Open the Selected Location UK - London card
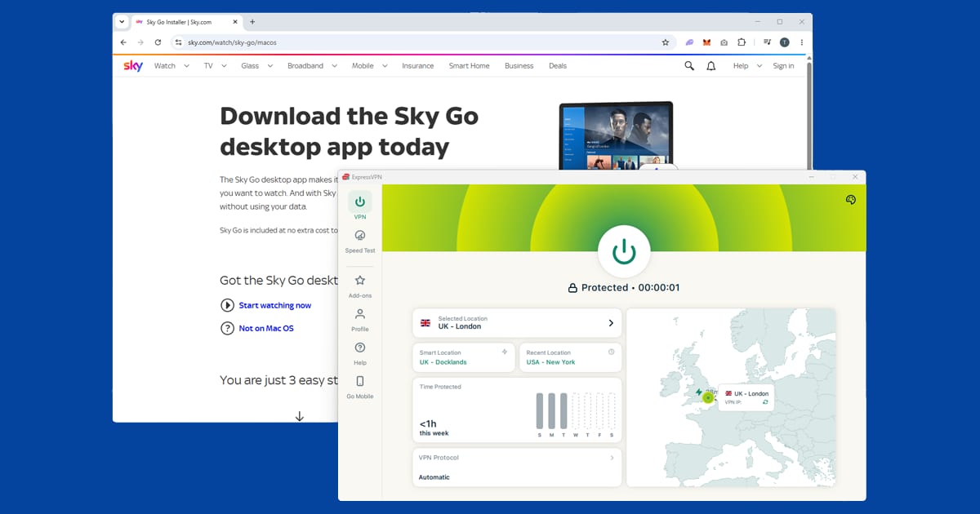980x514 pixels. coord(517,322)
